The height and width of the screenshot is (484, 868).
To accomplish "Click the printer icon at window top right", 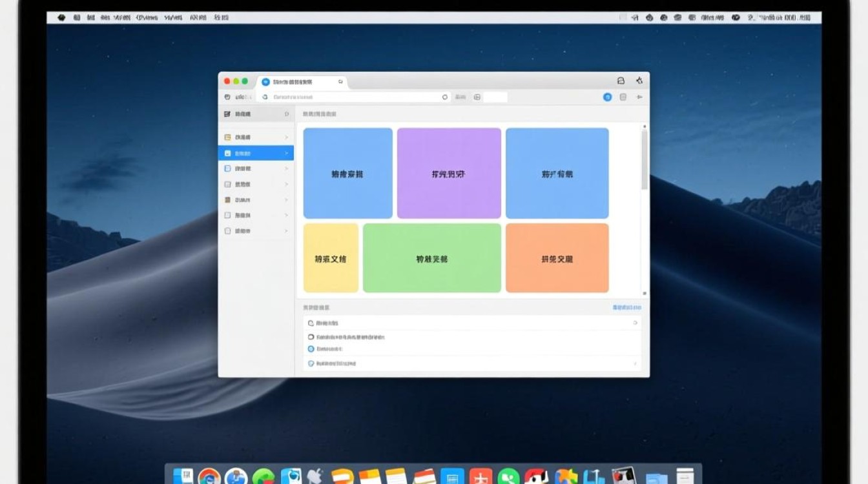I will (621, 81).
